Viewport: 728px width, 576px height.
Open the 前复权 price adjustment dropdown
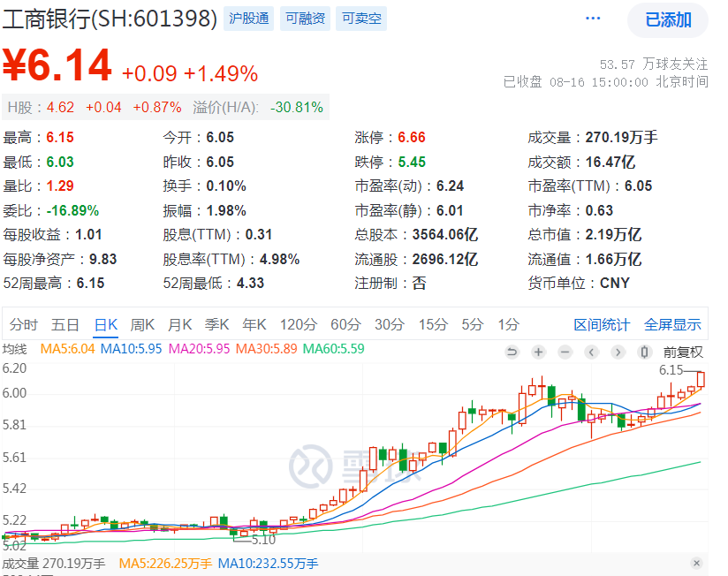coord(683,352)
